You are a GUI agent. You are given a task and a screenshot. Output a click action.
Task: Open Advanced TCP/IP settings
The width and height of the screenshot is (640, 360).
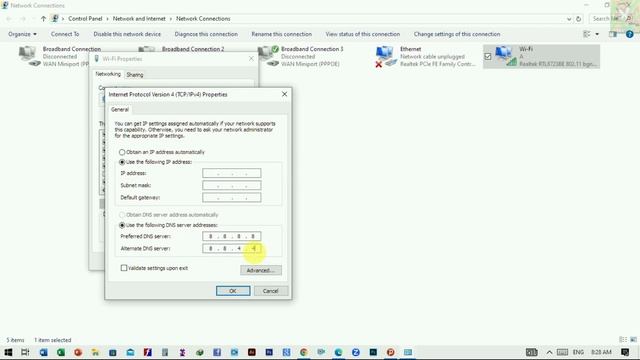point(261,270)
